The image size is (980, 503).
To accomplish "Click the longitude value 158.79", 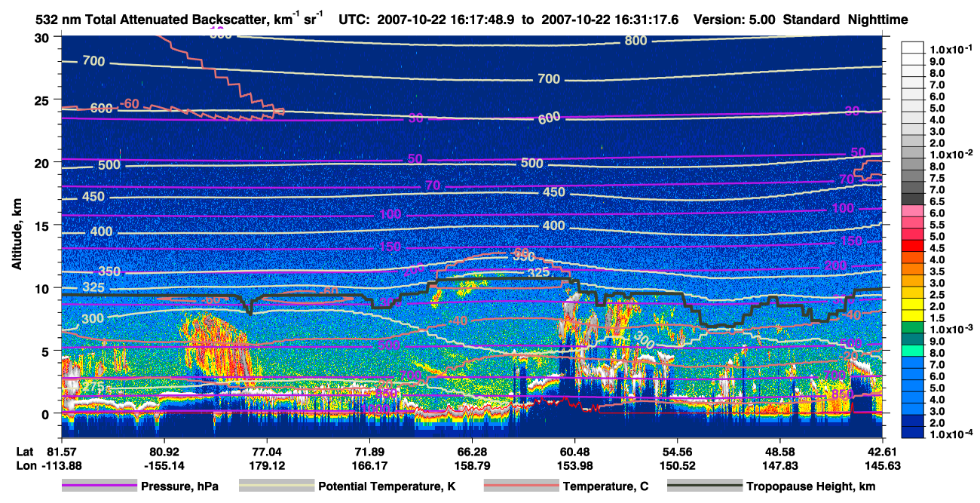I will [x=472, y=465].
